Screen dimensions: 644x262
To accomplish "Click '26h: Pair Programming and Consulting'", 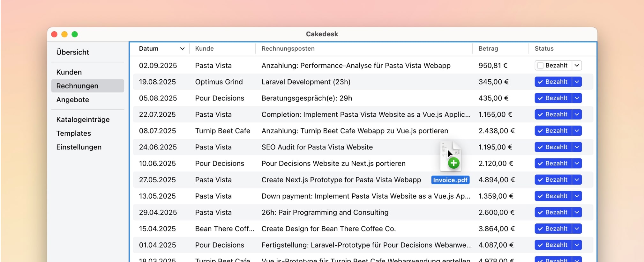I will 325,213.
